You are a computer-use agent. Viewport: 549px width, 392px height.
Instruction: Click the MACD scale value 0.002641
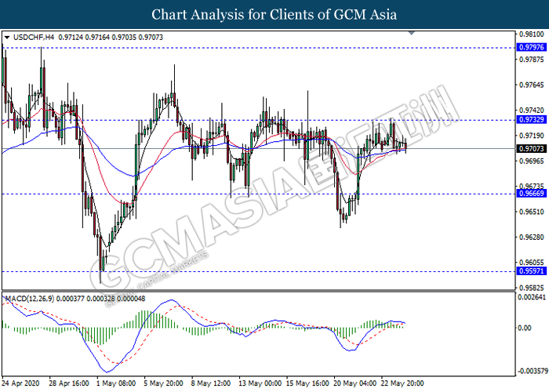(x=532, y=297)
